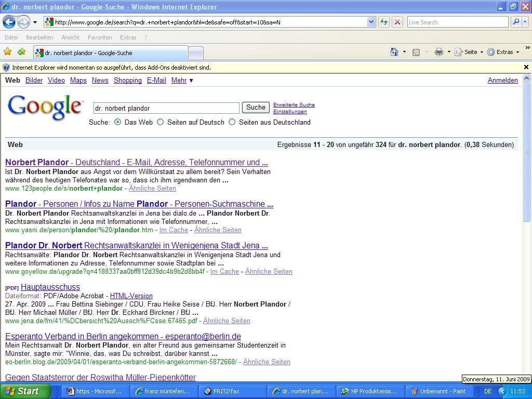Open the Ansicht menu

[x=70, y=37]
